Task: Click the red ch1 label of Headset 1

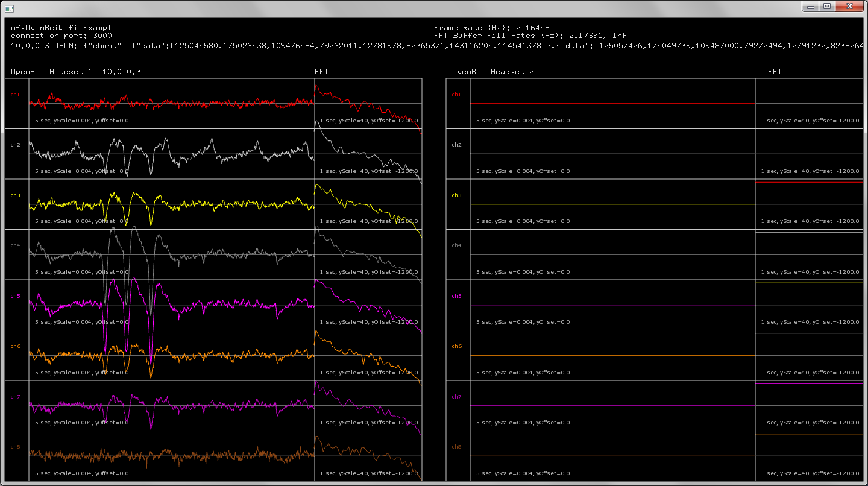Action: coord(16,95)
